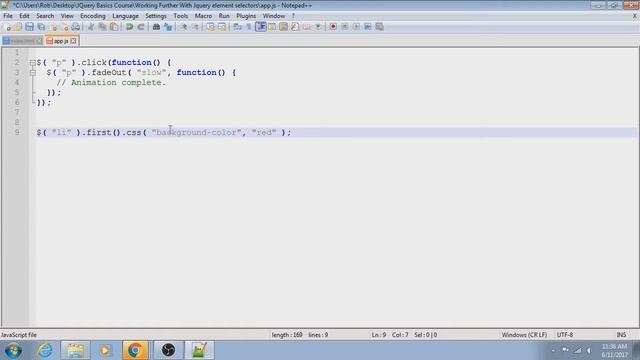The width and height of the screenshot is (640, 360).
Task: Click the toolbar icon right of Indent guide
Action: click(x=272, y=27)
